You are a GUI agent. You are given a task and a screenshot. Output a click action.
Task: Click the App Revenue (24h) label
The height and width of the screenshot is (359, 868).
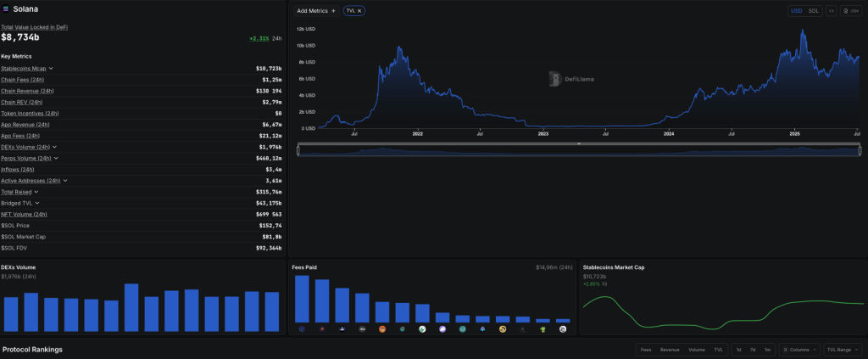coord(25,125)
